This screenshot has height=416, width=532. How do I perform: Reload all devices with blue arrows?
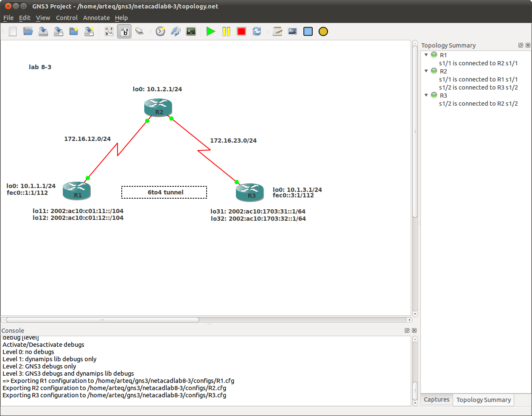(257, 31)
